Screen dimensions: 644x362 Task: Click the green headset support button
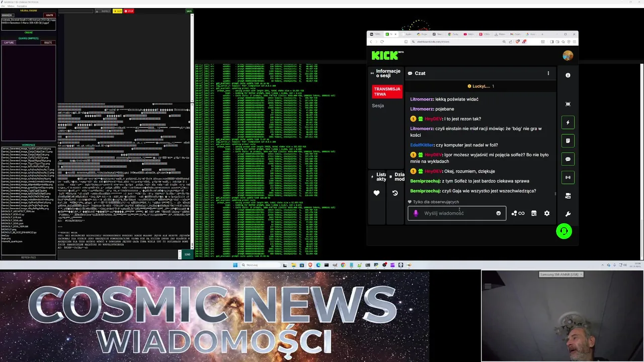(x=564, y=231)
